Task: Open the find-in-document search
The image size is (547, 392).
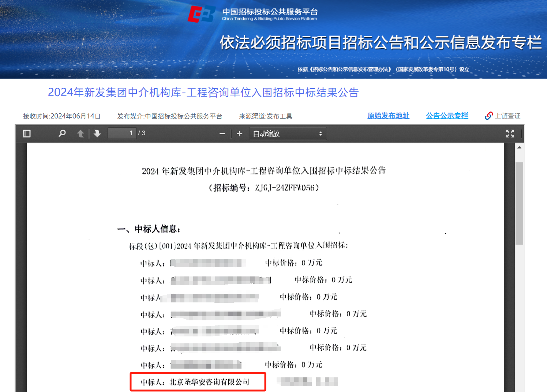Action: click(62, 133)
